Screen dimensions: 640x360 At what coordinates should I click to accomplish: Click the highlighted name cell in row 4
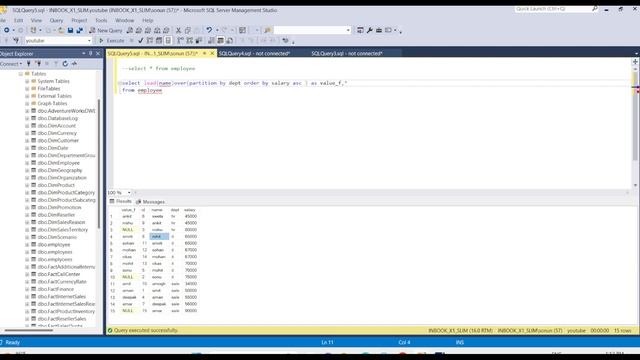tap(159, 236)
